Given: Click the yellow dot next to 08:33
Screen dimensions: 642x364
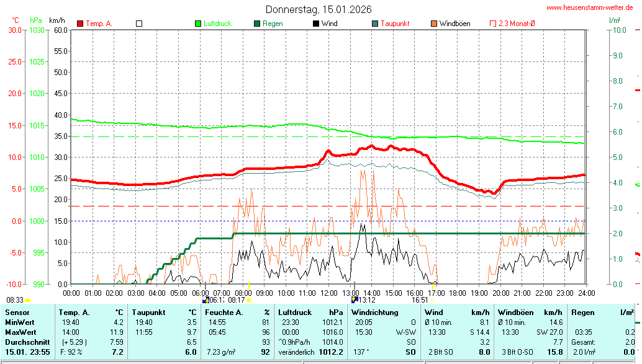Looking at the screenshot, I should coord(28,300).
